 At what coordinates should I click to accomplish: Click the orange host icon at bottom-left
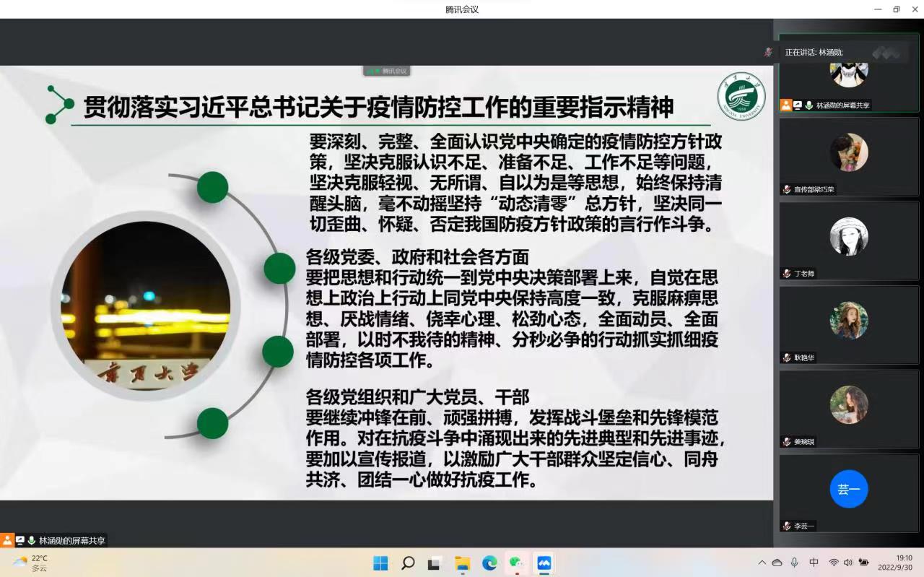pyautogui.click(x=7, y=540)
